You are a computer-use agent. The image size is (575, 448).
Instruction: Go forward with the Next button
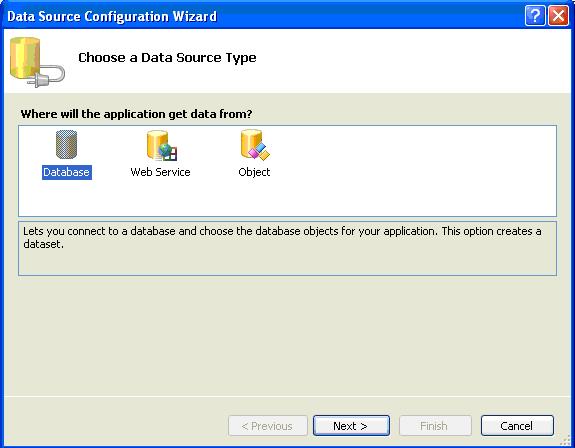pyautogui.click(x=351, y=426)
